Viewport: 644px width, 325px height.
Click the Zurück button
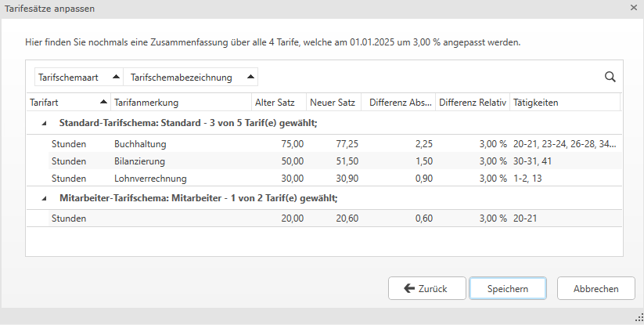point(427,288)
